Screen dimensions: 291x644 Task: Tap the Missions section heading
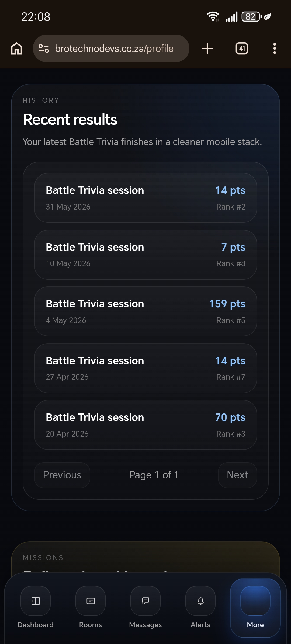point(43,557)
